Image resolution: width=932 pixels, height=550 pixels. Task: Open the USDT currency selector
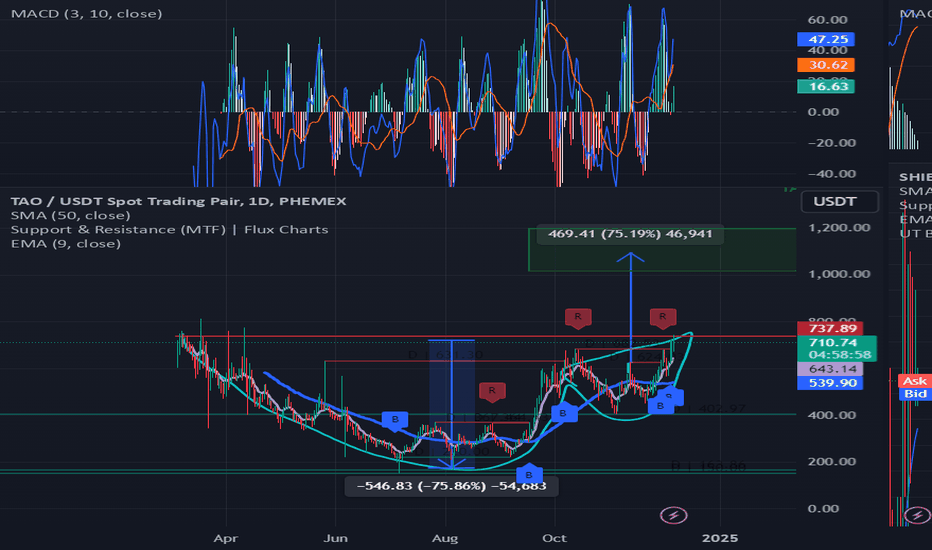pyautogui.click(x=839, y=202)
